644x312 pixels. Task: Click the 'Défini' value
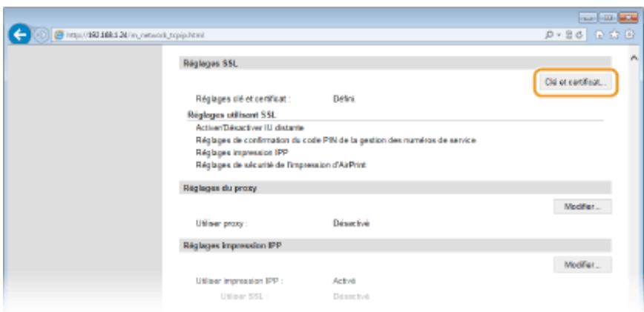[x=344, y=99]
